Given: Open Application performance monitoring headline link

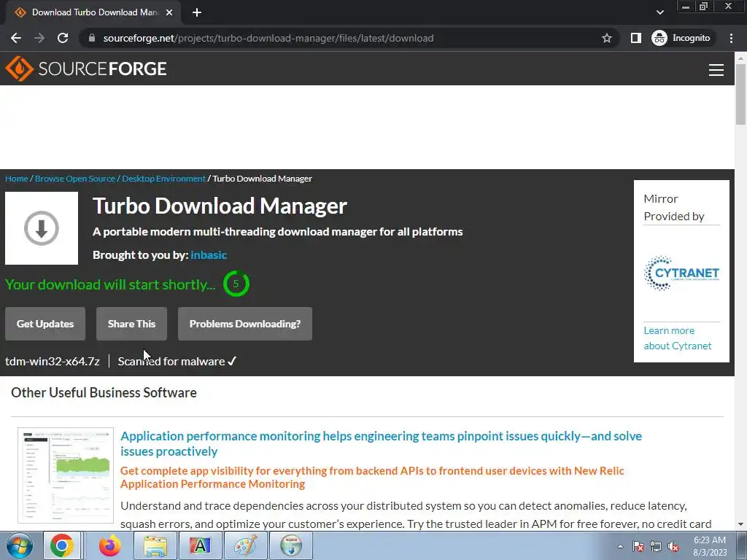Looking at the screenshot, I should [381, 443].
